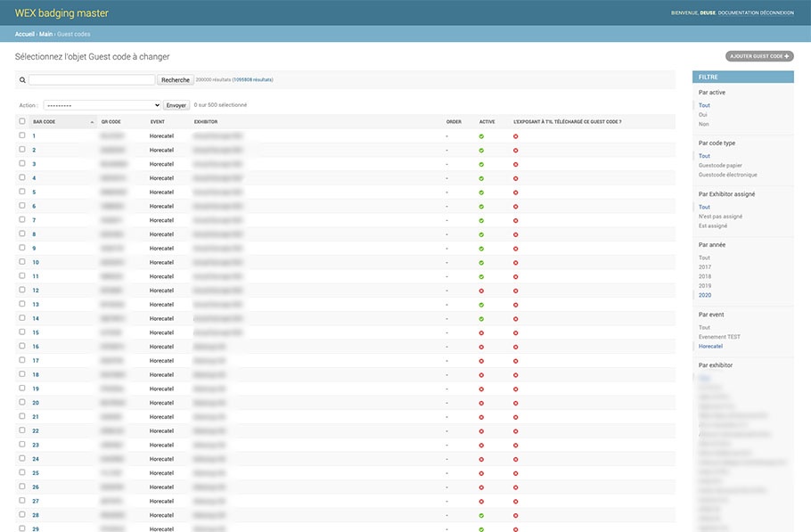Tick the select-all checkbox in table header
Image resolution: width=811 pixels, height=532 pixels.
pos(22,121)
